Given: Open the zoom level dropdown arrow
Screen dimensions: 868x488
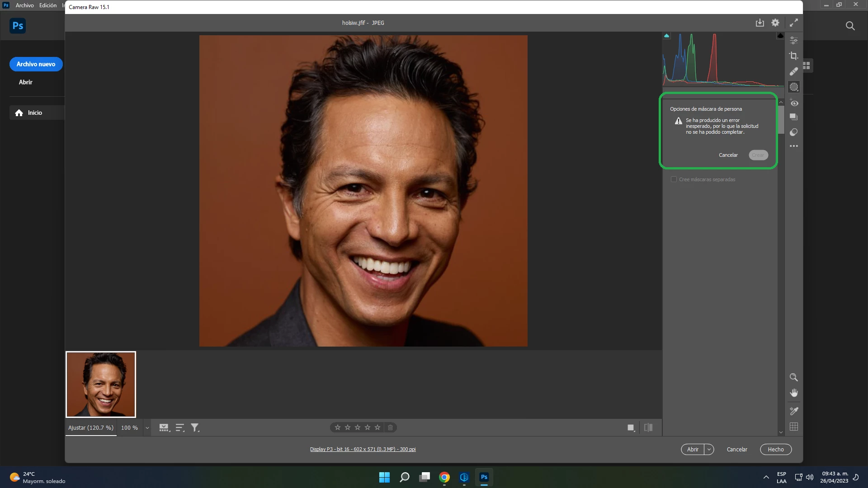Looking at the screenshot, I should (x=147, y=428).
